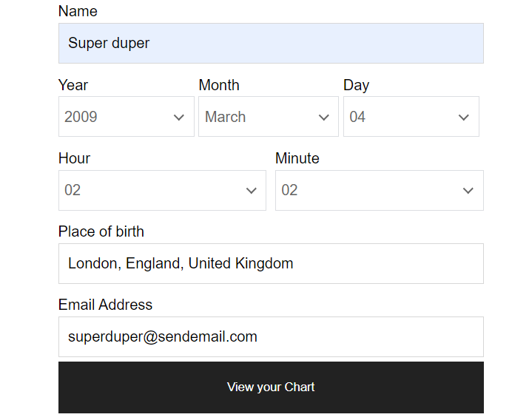
Task: Click the Day dropdown chevron arrow
Action: [x=464, y=118]
